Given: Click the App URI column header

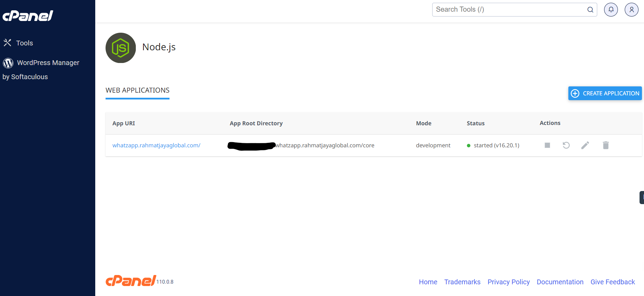Looking at the screenshot, I should tap(124, 123).
